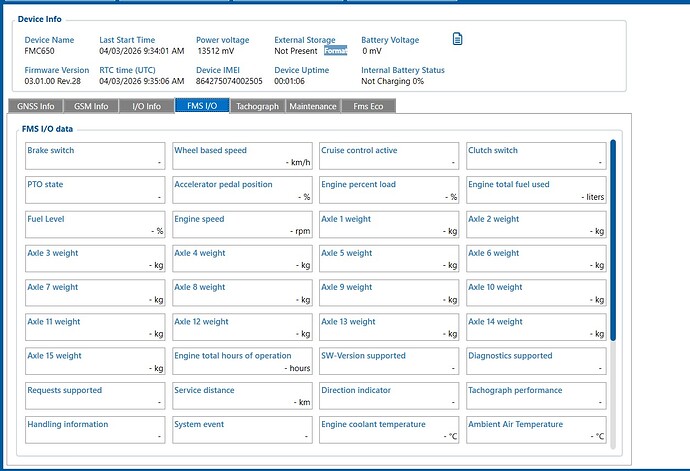Click the document icon beside Battery Voltage
Screen dimensions: 690x471
[457, 39]
